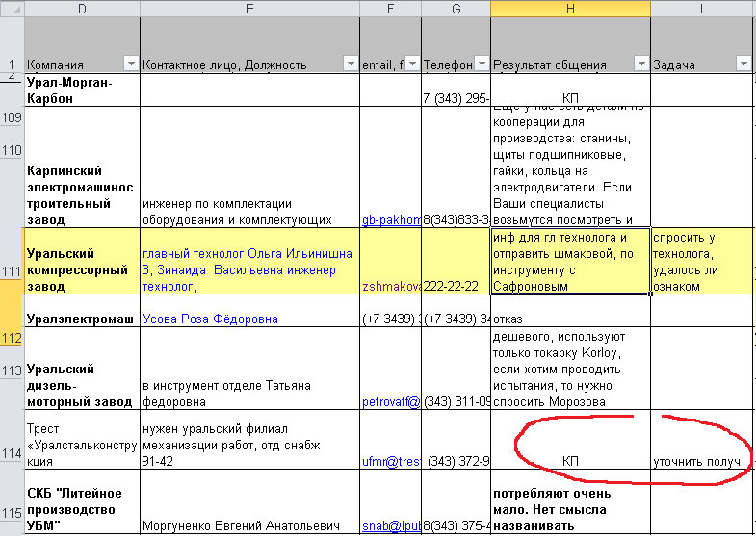Screen dimensions: 756x536
Task: Select cell отказ in Уралэлектромаш row
Action: coord(570,311)
